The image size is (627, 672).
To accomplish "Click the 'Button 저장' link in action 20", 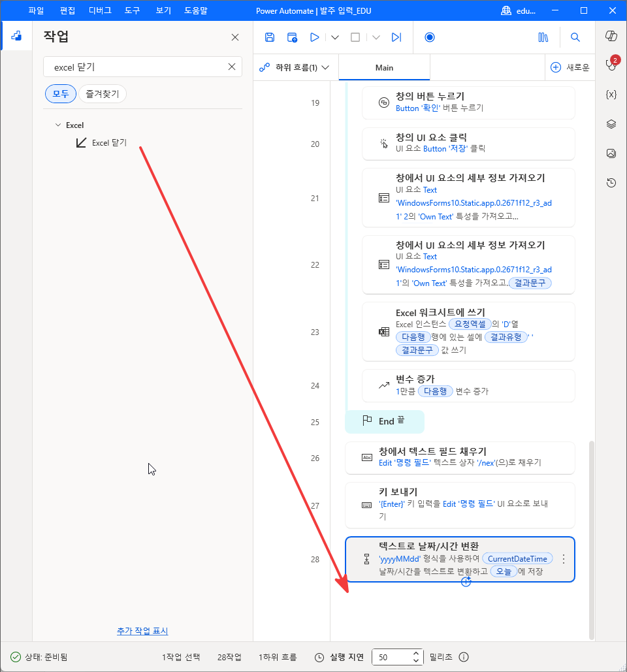I will (445, 149).
